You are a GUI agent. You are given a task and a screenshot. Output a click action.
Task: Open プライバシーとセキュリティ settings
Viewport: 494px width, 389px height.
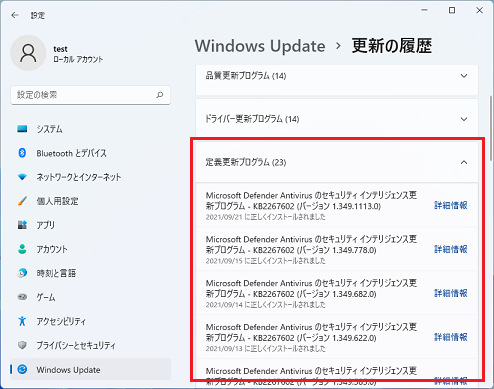click(90, 345)
